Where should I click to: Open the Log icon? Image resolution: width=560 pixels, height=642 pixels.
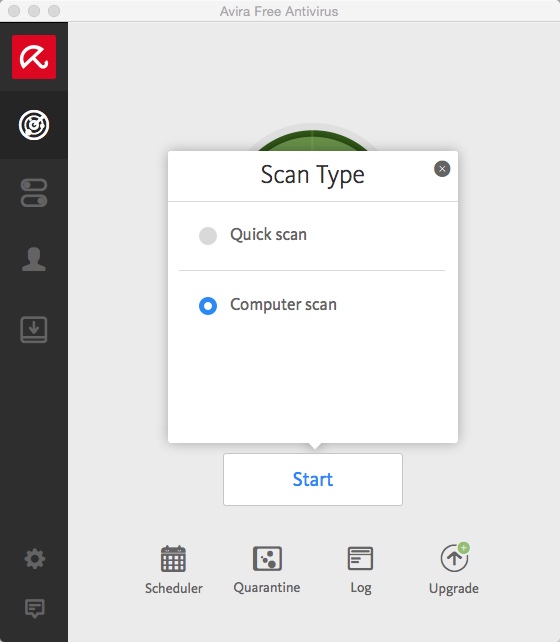click(360, 558)
